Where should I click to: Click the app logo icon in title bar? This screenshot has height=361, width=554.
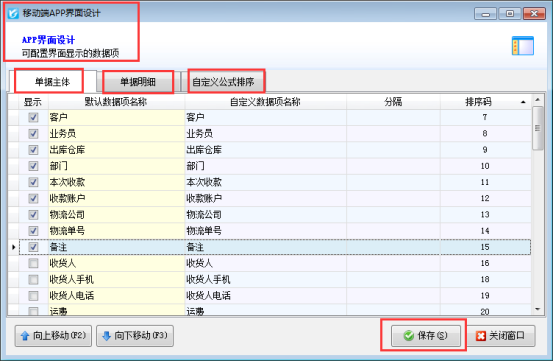pyautogui.click(x=13, y=13)
